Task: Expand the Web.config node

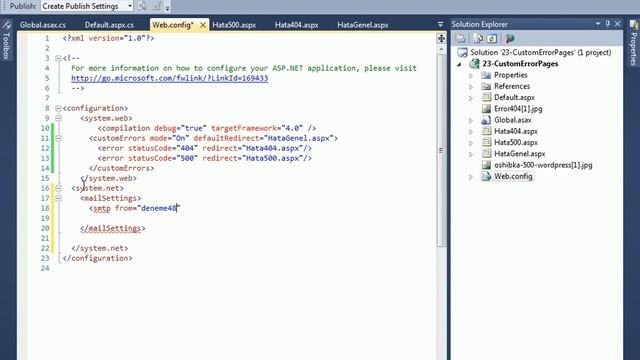Action: (x=471, y=177)
